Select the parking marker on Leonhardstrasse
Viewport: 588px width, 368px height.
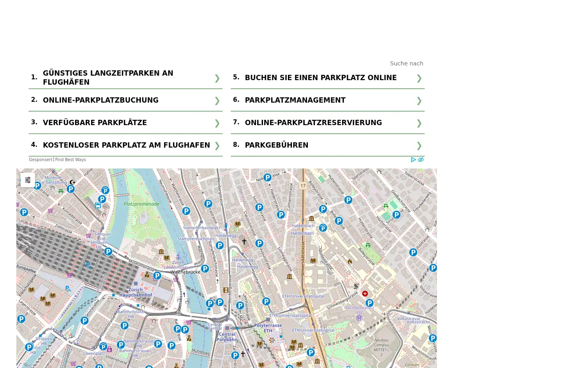coord(266,301)
